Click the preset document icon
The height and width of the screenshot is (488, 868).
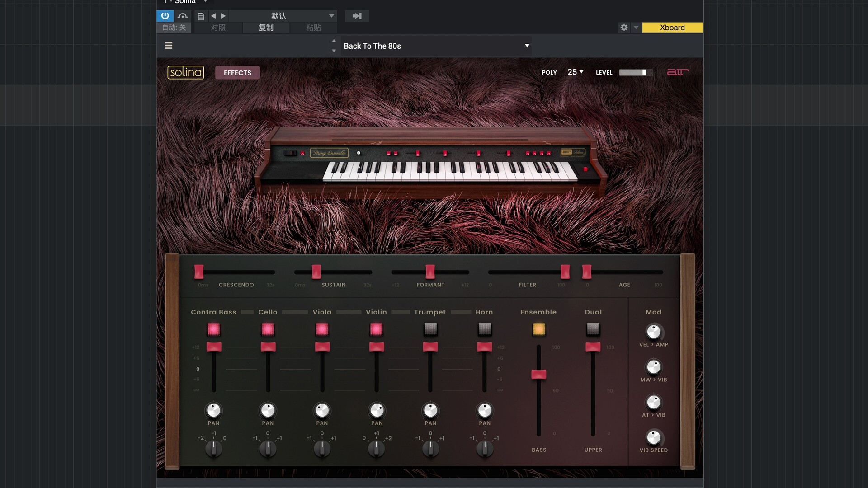click(201, 16)
